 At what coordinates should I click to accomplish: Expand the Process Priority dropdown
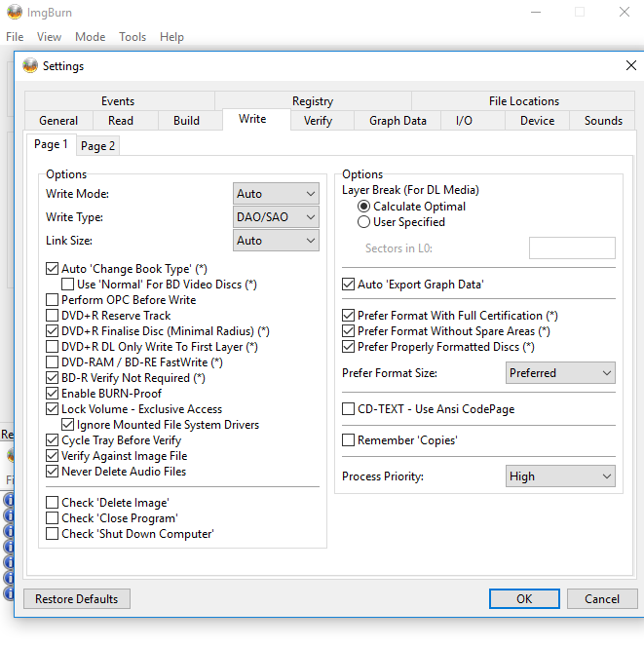coord(560,476)
